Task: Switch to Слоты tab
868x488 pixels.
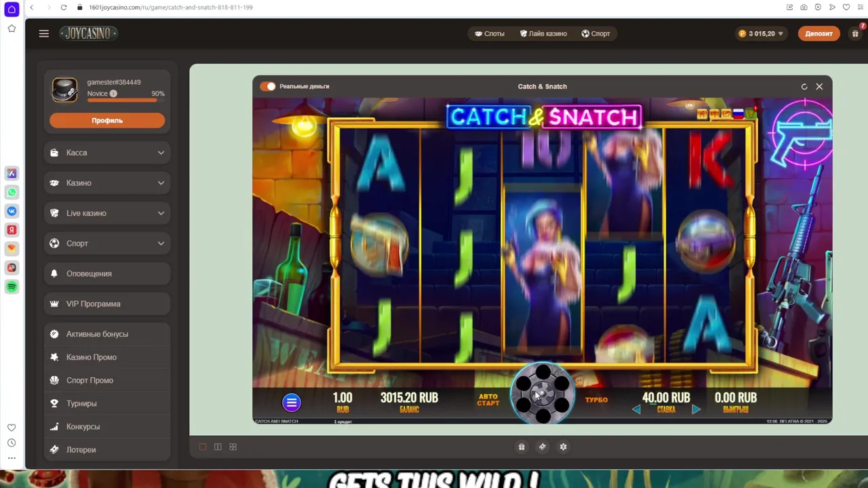Action: point(490,33)
